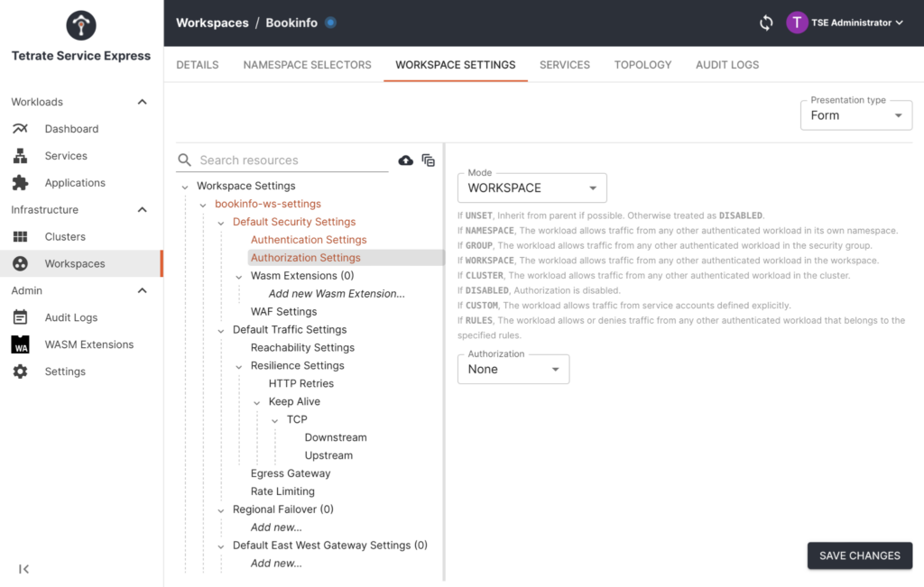924x587 pixels.
Task: Switch to the Namespace Selectors tab
Action: coord(307,65)
